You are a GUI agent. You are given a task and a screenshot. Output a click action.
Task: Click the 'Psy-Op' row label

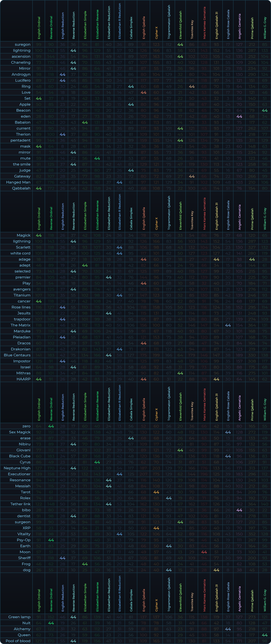point(24,540)
